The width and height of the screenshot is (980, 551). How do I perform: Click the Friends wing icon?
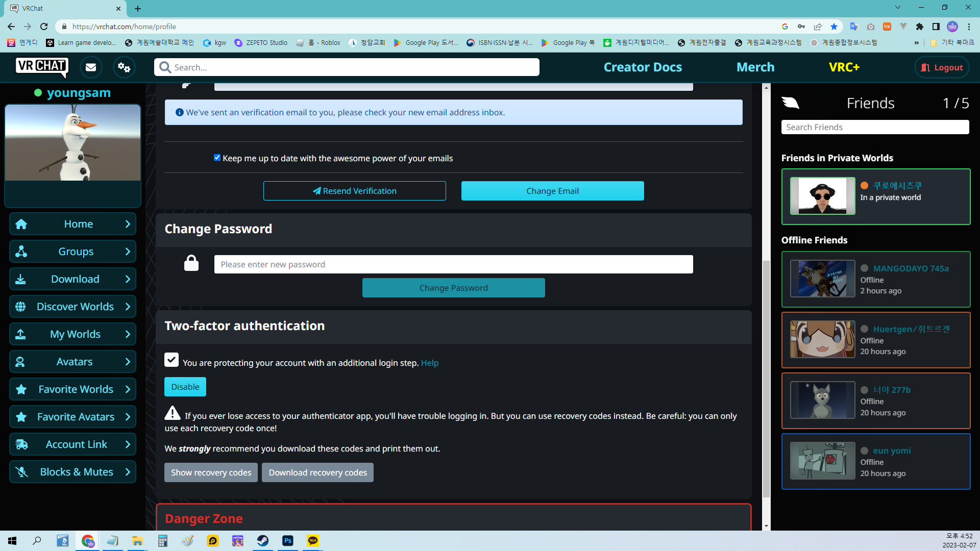[x=790, y=103]
